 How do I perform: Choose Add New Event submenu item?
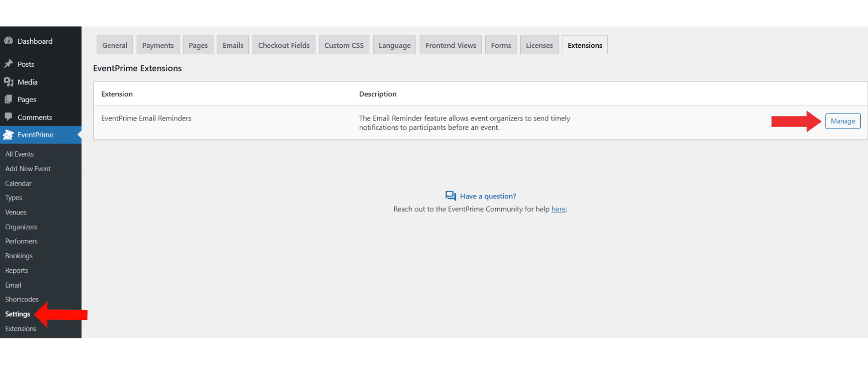[x=28, y=169]
